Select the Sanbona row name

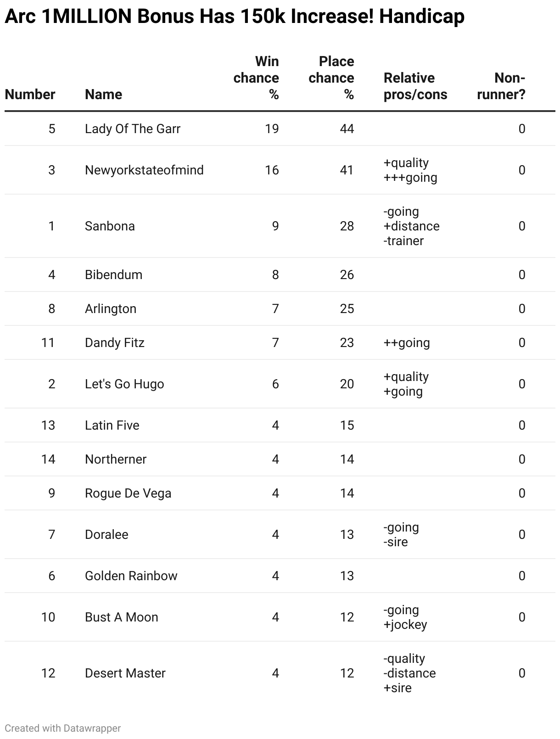click(x=110, y=226)
